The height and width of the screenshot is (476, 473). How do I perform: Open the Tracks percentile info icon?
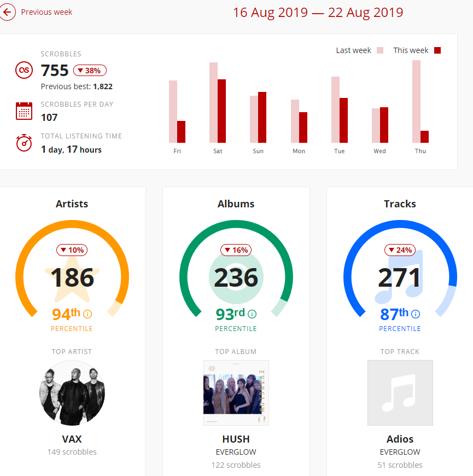coord(416,314)
